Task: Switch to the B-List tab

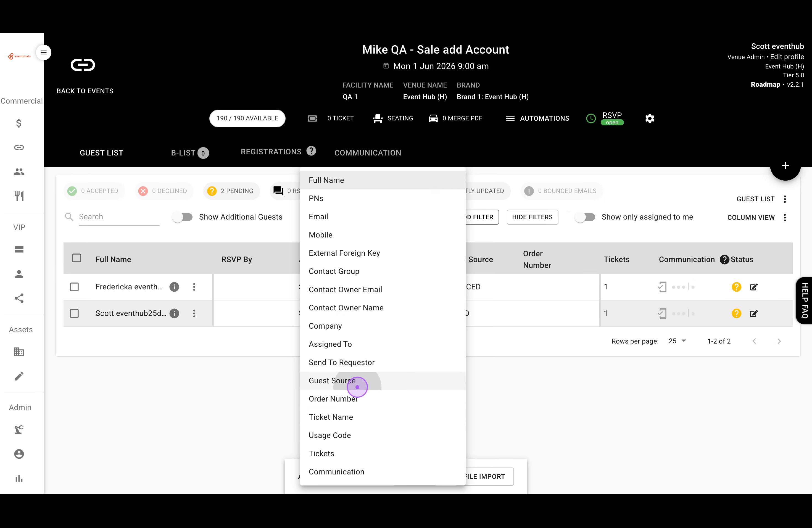Action: (x=190, y=153)
